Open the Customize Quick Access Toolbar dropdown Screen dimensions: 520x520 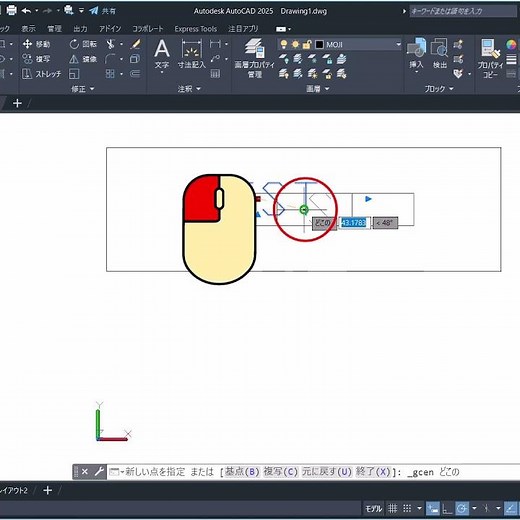click(x=81, y=11)
